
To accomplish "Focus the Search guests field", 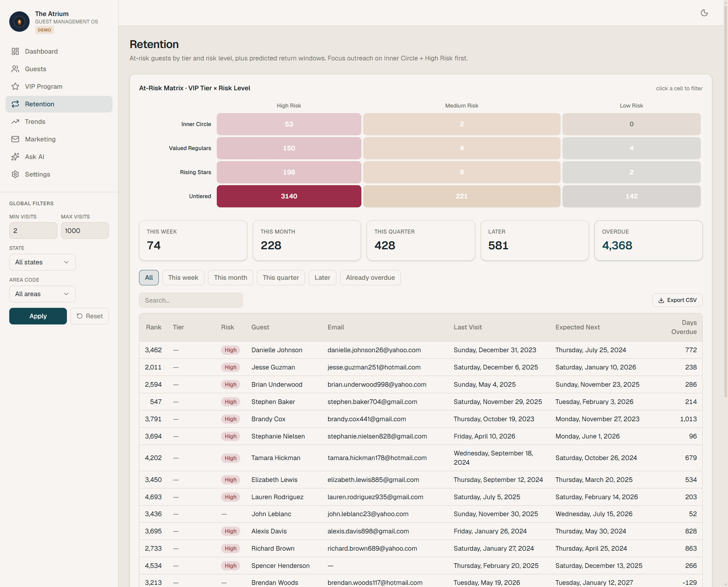I will [191, 300].
